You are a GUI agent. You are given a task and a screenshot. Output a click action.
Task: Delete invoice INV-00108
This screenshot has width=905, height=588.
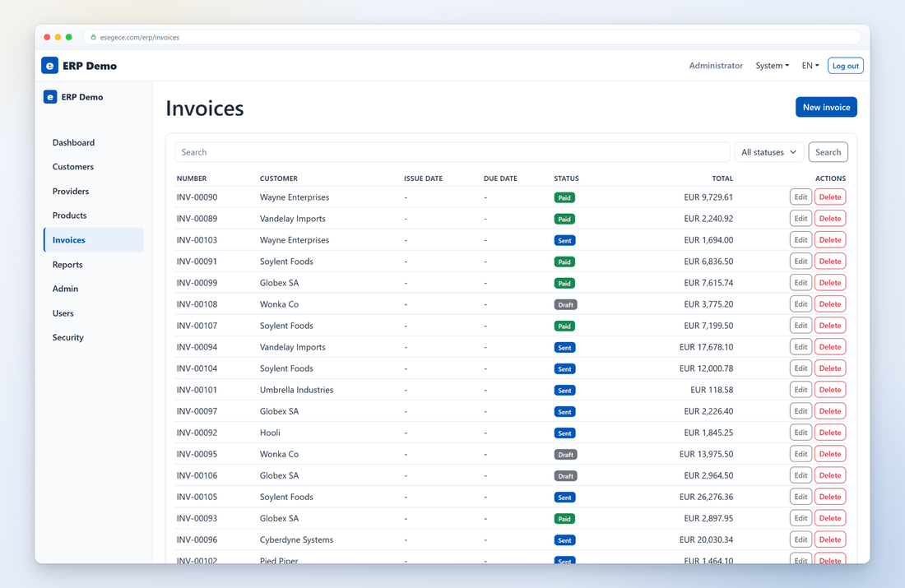(x=830, y=304)
